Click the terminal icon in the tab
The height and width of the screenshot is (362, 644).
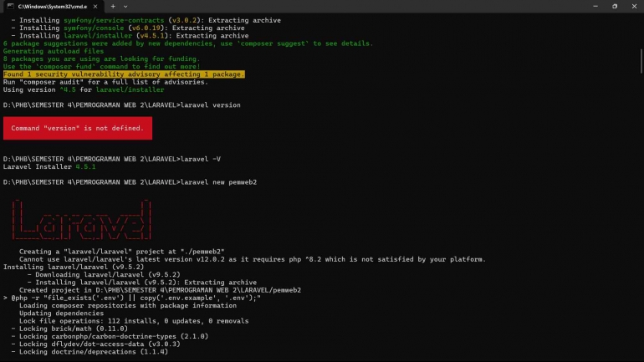click(11, 7)
